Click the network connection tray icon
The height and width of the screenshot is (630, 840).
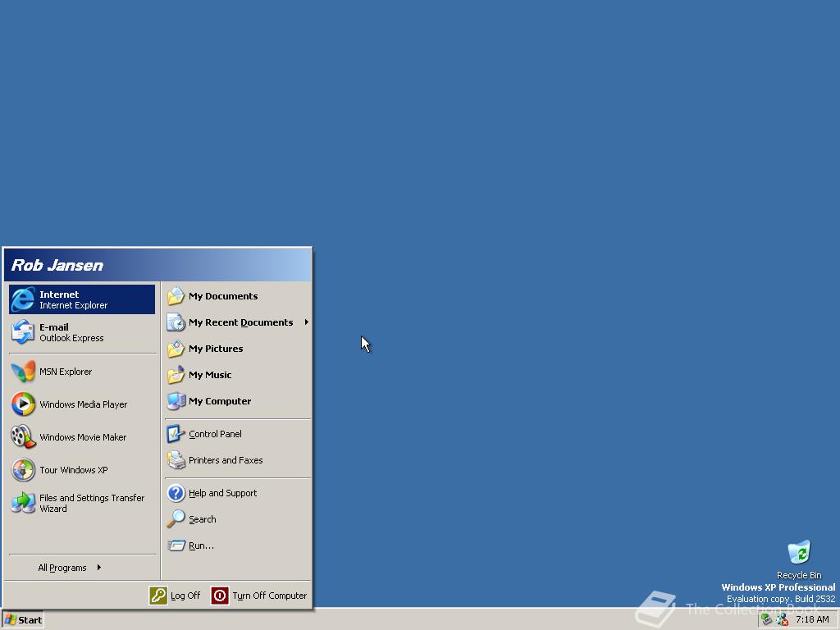tap(767, 620)
